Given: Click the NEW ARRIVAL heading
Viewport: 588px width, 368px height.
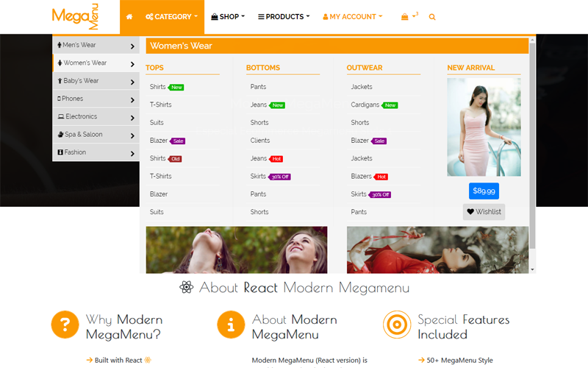Looking at the screenshot, I should 470,68.
